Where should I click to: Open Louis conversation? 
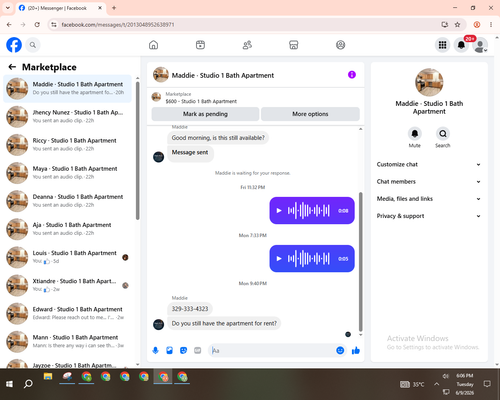[67, 257]
